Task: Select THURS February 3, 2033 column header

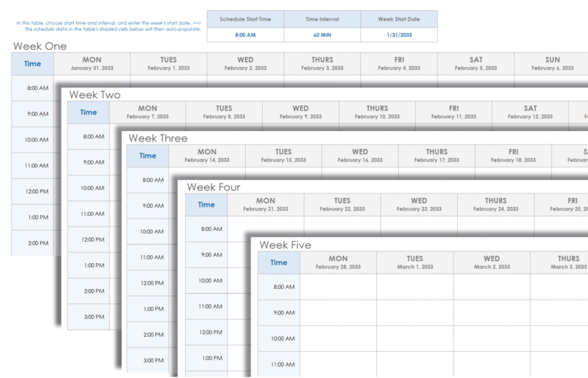Action: point(322,64)
